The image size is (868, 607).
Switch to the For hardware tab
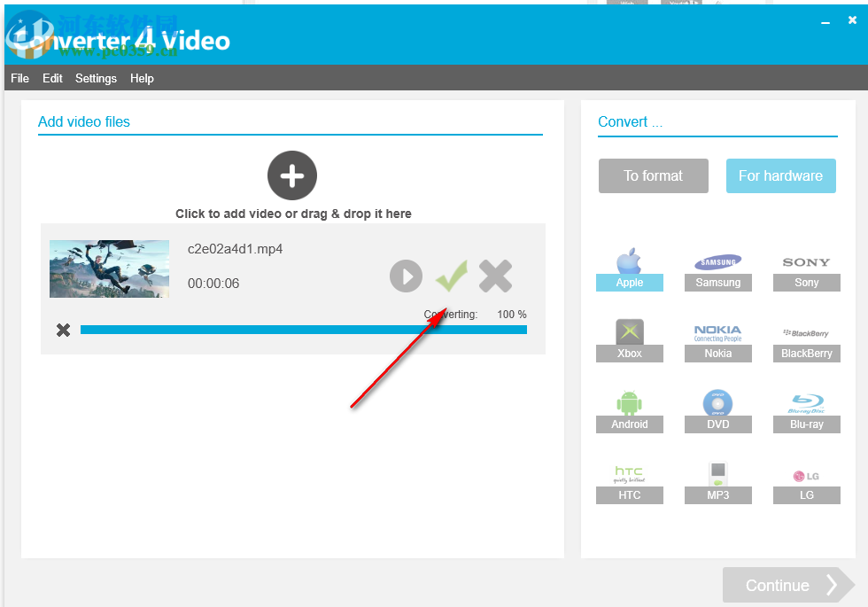click(x=780, y=175)
